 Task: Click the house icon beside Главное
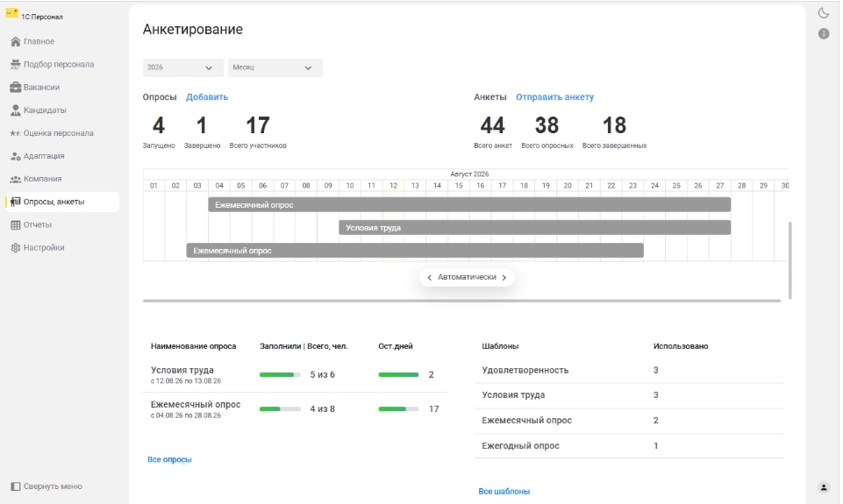point(16,41)
